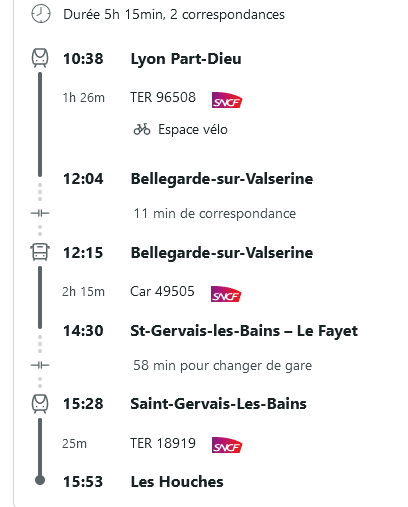Click the bus icon at the 12:15 departure

(x=40, y=252)
